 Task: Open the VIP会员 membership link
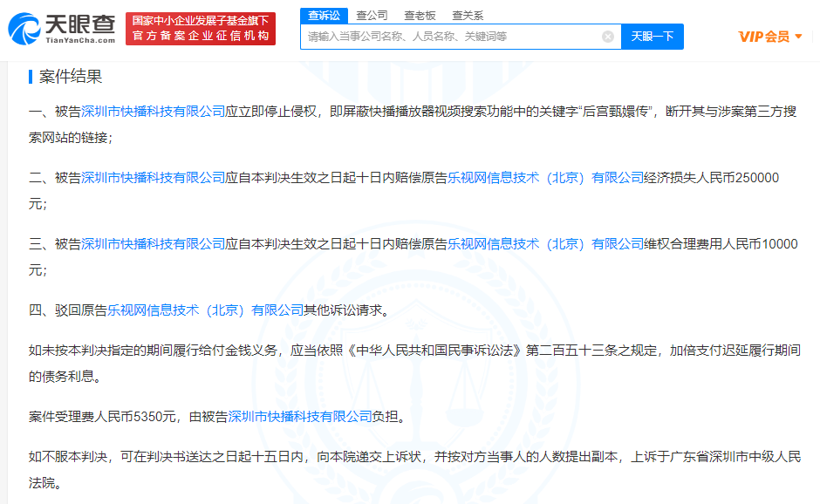coord(764,37)
